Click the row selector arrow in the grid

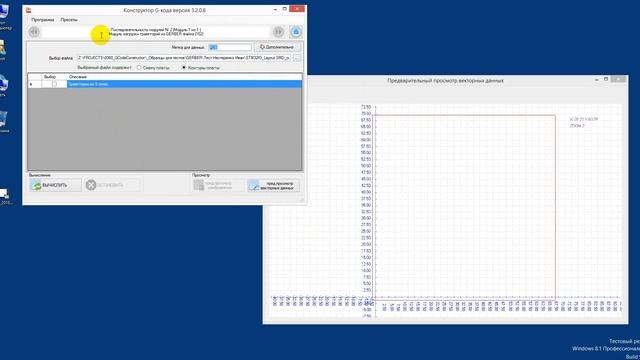(x=34, y=84)
